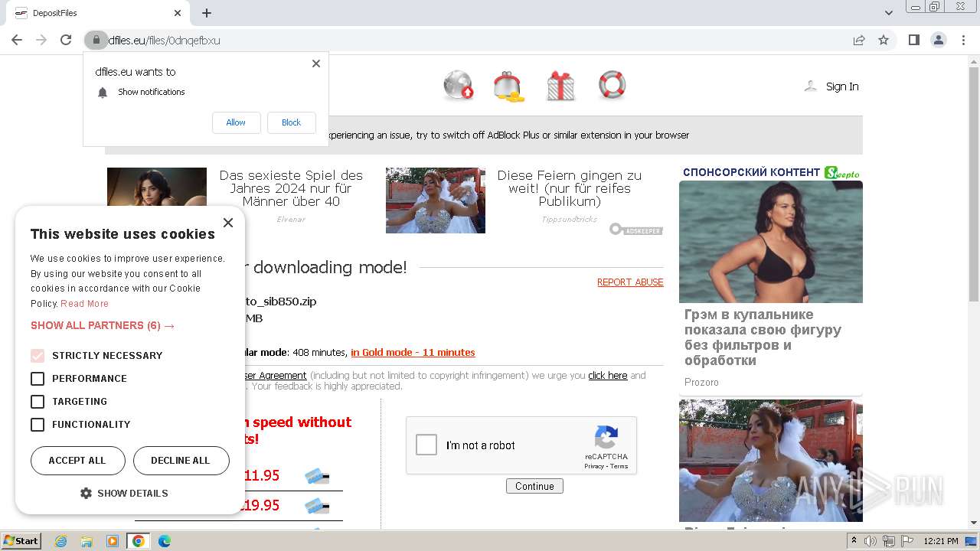980x551 pixels.
Task: Bookmark this page with star icon
Action: (884, 41)
